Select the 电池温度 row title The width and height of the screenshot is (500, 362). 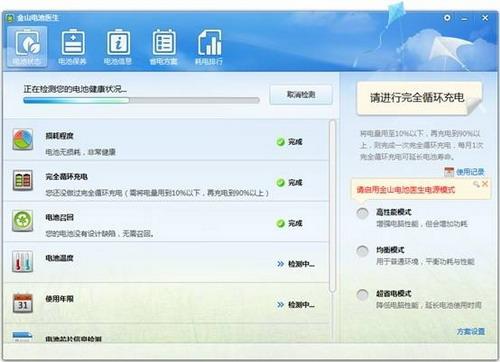point(59,258)
